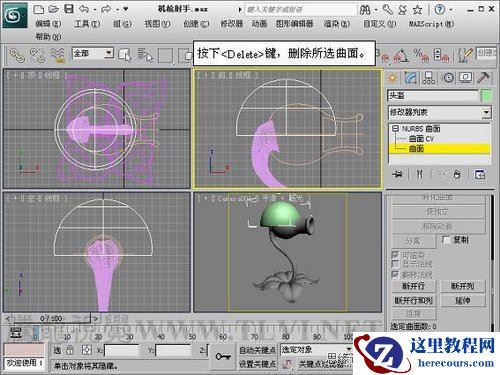This screenshot has height=375, width=500.
Task: Create a new scene file
Action: pos(38,9)
